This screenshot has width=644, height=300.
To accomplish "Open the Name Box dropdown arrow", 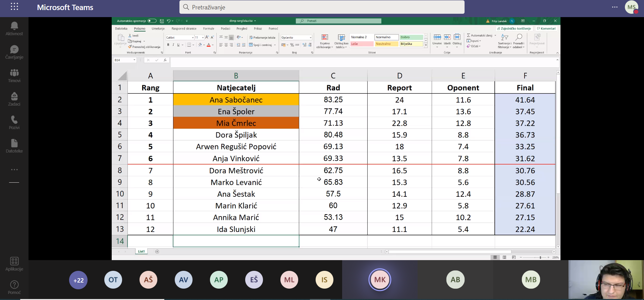I will [x=134, y=60].
